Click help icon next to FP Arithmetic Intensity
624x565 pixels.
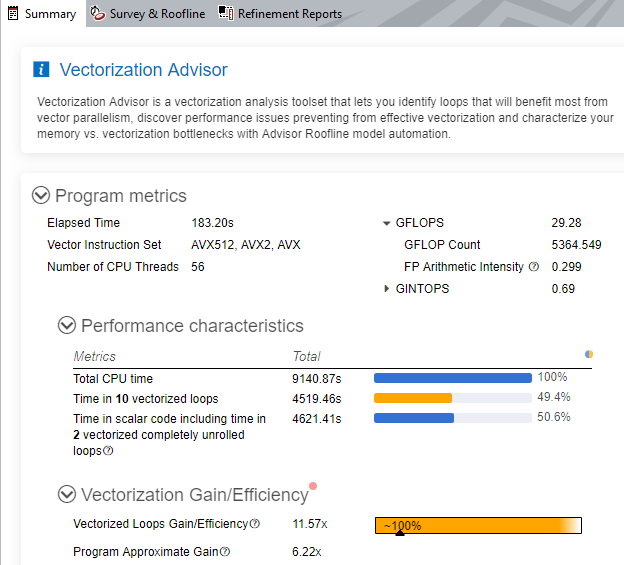click(x=534, y=267)
